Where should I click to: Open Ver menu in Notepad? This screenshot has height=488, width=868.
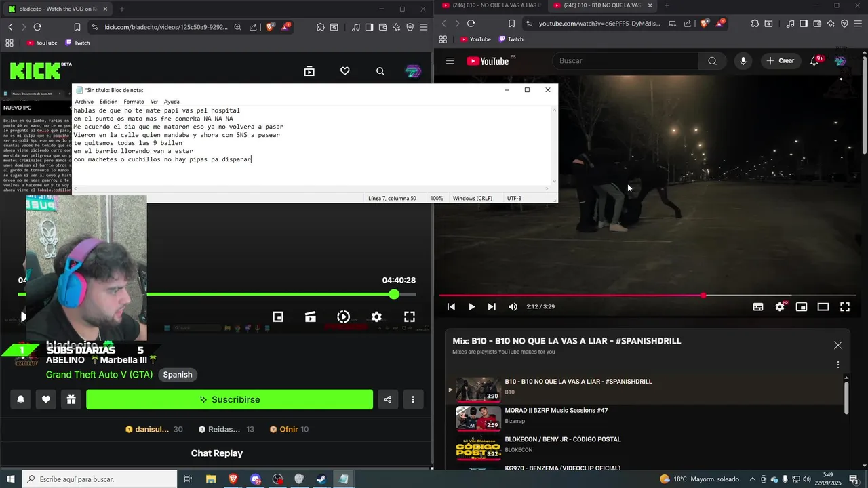[154, 102]
